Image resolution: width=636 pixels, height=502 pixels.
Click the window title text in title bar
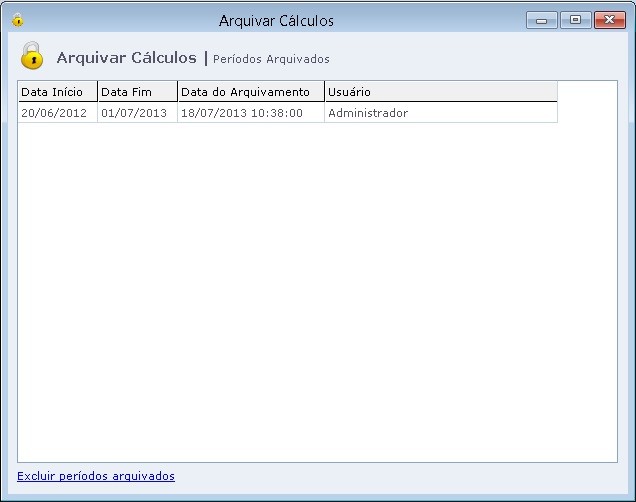pos(276,20)
